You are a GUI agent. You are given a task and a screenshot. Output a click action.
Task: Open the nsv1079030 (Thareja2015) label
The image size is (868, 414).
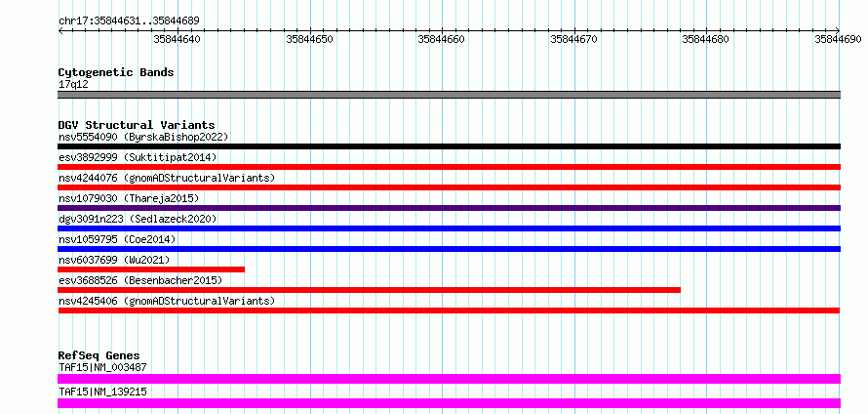[x=129, y=198]
